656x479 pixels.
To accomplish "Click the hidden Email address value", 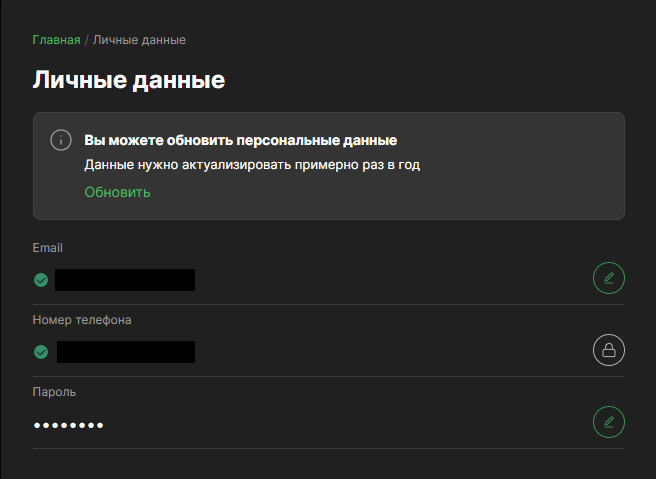I will (125, 279).
